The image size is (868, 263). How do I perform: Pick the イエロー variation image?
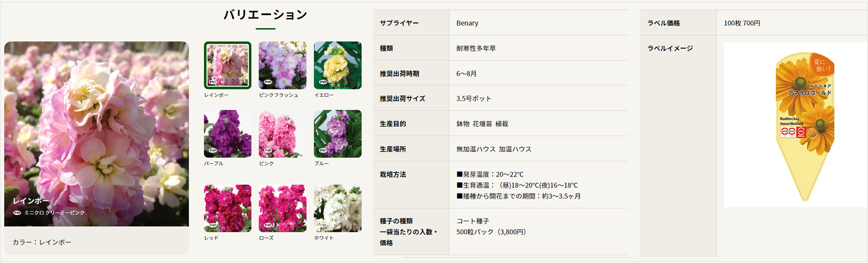(337, 65)
